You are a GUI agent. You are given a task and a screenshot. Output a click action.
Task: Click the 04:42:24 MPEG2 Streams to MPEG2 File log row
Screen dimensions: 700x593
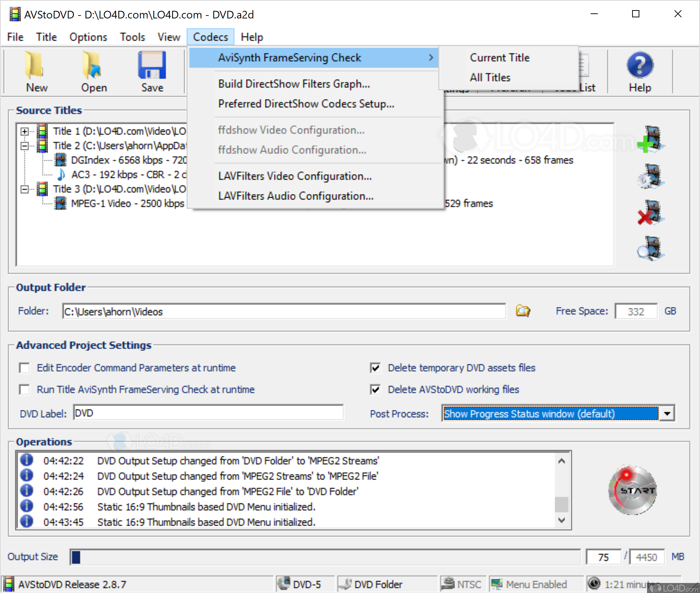[x=237, y=476]
